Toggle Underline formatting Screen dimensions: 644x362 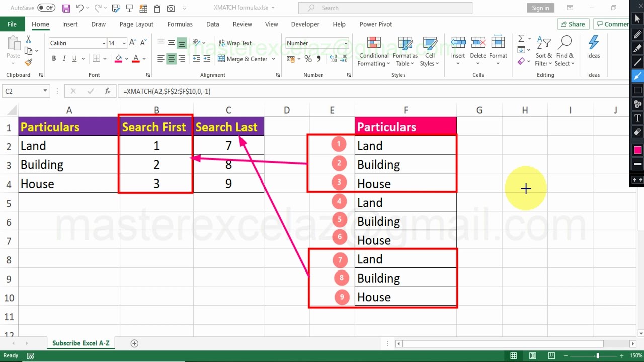pyautogui.click(x=74, y=59)
